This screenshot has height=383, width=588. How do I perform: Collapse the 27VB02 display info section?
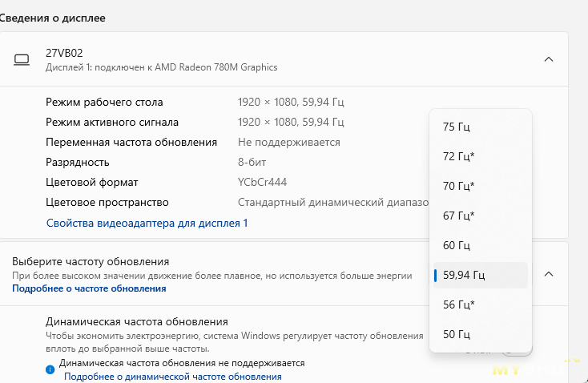(x=549, y=59)
